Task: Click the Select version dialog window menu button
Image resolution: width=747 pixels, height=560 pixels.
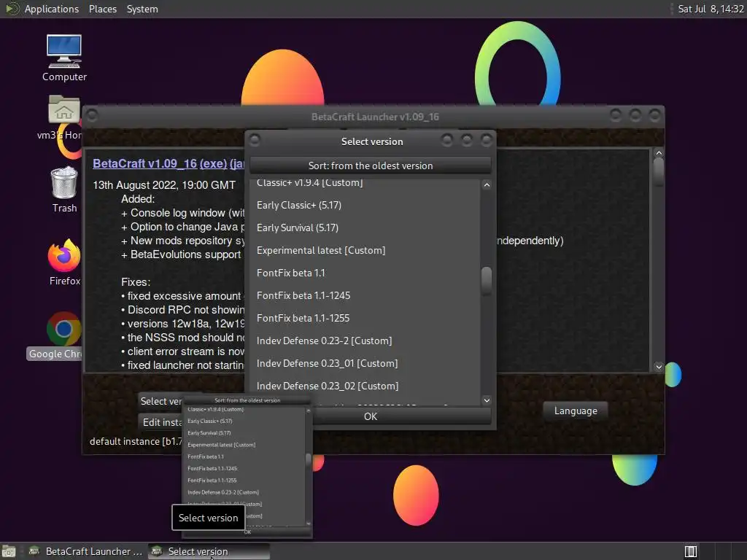Action: [x=255, y=140]
